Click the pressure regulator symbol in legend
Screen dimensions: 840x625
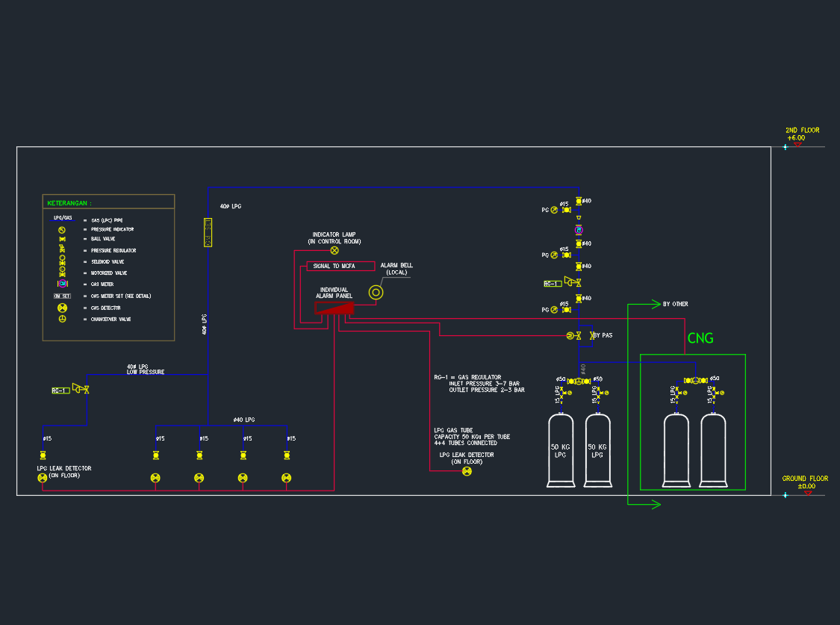[x=63, y=250]
